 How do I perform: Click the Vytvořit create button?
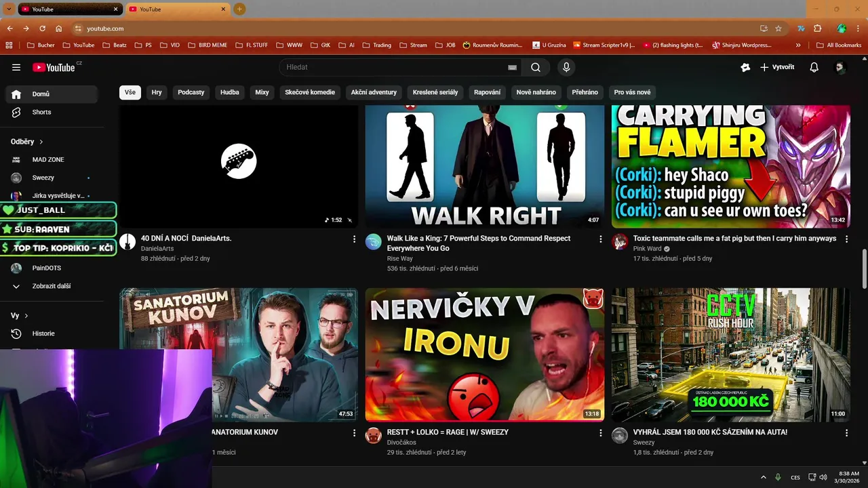click(777, 67)
